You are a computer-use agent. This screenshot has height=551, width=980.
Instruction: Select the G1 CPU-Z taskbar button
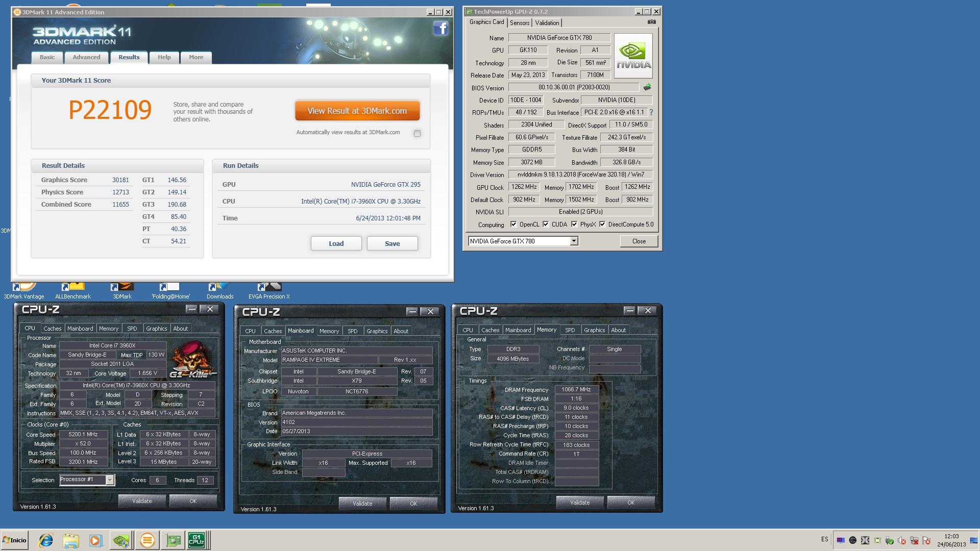coord(197,540)
